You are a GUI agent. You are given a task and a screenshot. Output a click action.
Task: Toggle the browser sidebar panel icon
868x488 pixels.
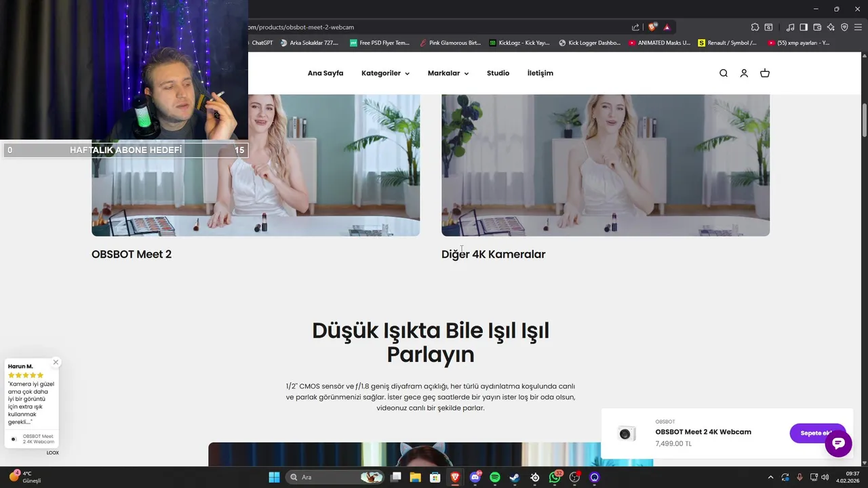[x=804, y=27]
